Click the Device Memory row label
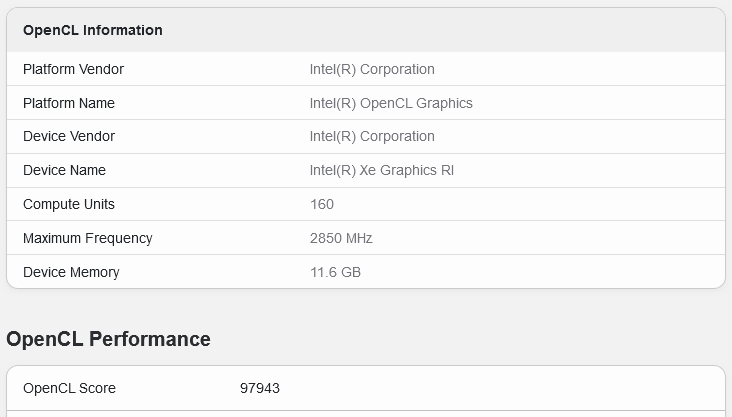The height and width of the screenshot is (417, 732). (x=71, y=272)
